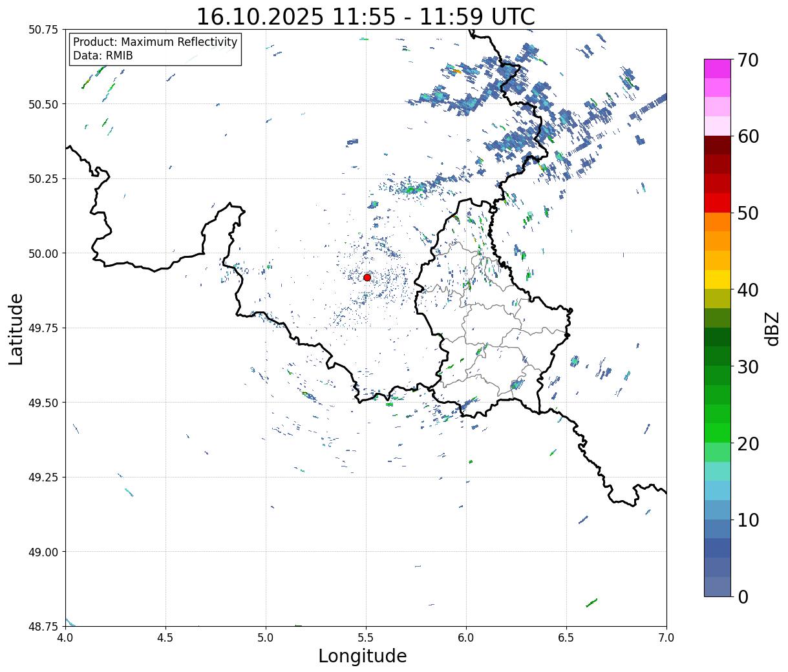Screen dimensions: 788x672
Task: Click the latitude tick label '49.75'
Action: click(x=43, y=328)
